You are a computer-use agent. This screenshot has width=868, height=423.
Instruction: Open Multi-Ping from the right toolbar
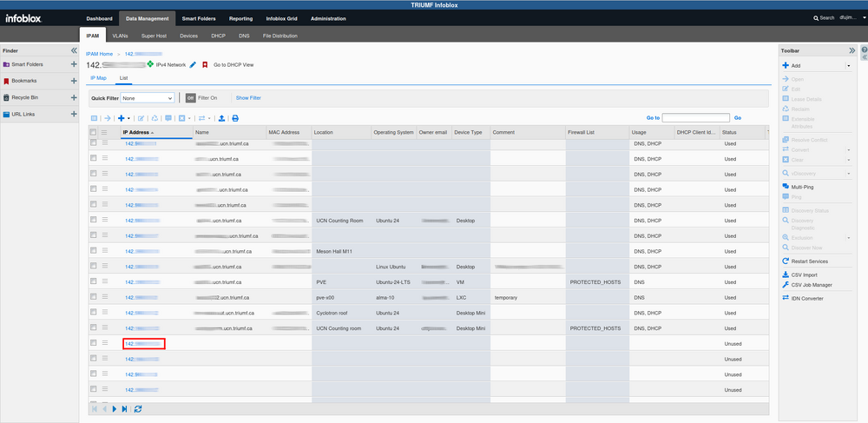click(x=803, y=187)
